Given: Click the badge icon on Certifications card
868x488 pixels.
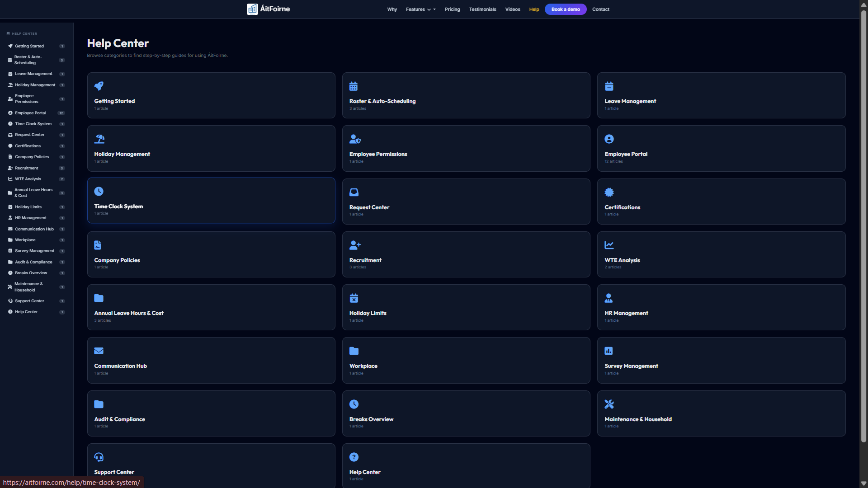Looking at the screenshot, I should click(609, 192).
